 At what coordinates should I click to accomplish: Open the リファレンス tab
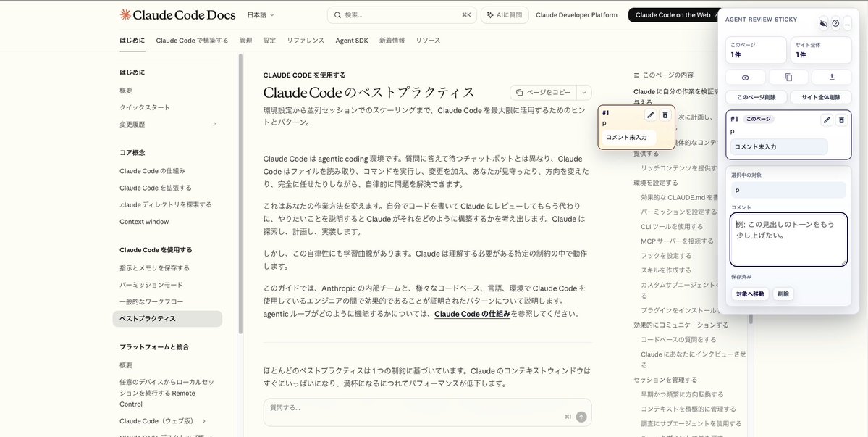coord(306,41)
